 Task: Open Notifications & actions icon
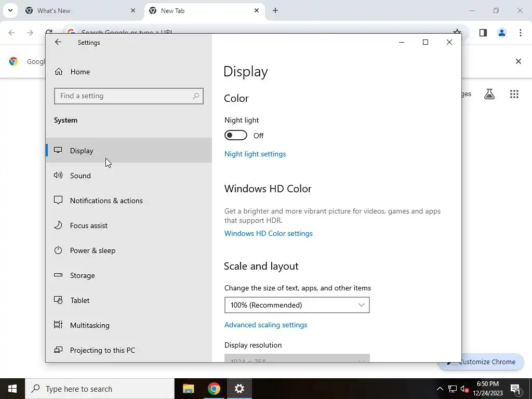[x=58, y=200]
